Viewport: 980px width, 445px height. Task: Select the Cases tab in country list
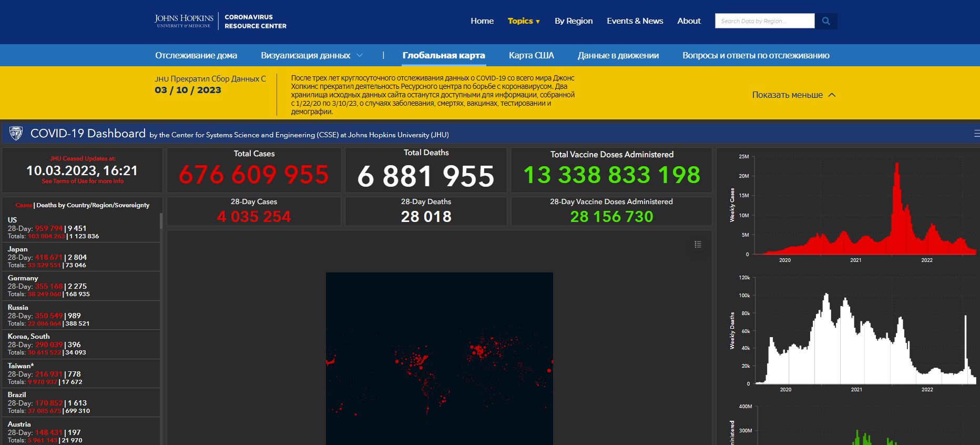pyautogui.click(x=24, y=205)
